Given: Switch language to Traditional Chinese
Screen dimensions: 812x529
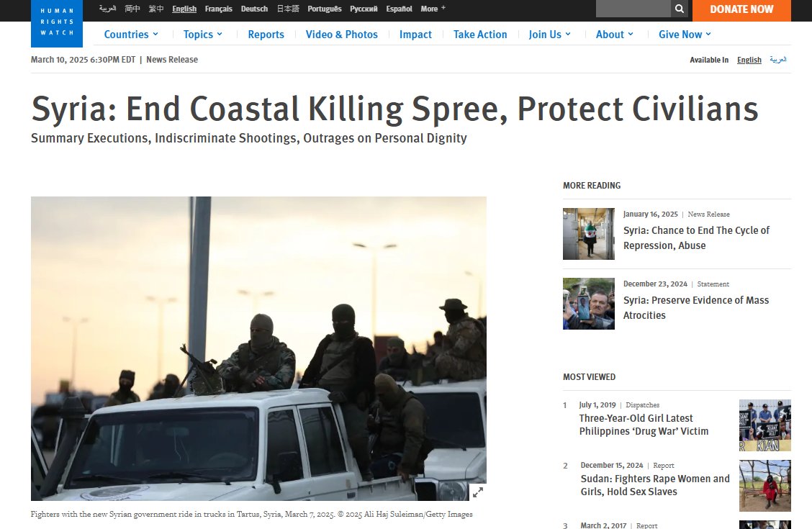Looking at the screenshot, I should pyautogui.click(x=156, y=9).
